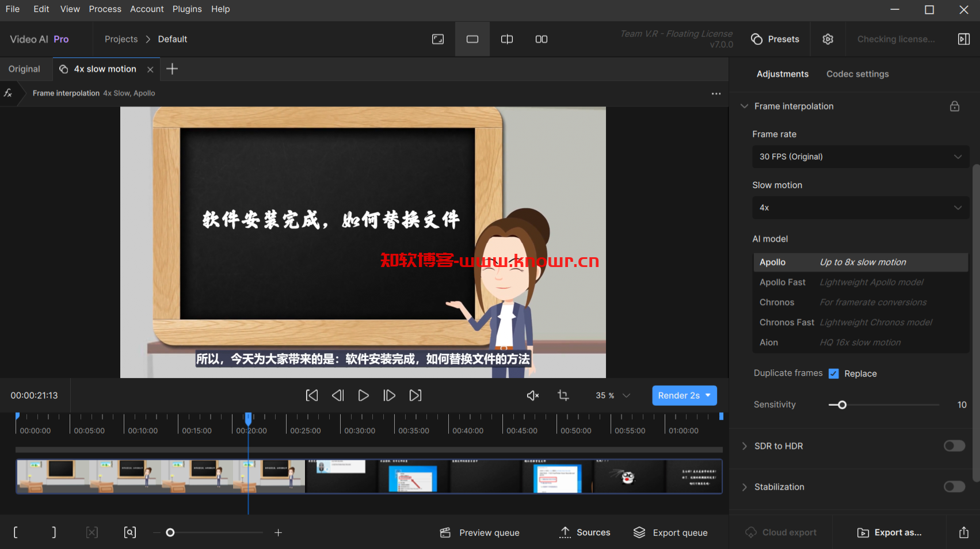This screenshot has height=549, width=980.
Task: Switch to Adjustments tab
Action: pyautogui.click(x=783, y=74)
